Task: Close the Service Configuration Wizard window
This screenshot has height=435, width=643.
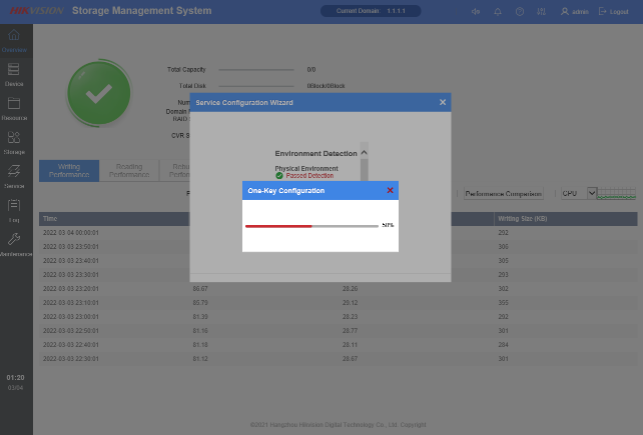Action: click(443, 102)
